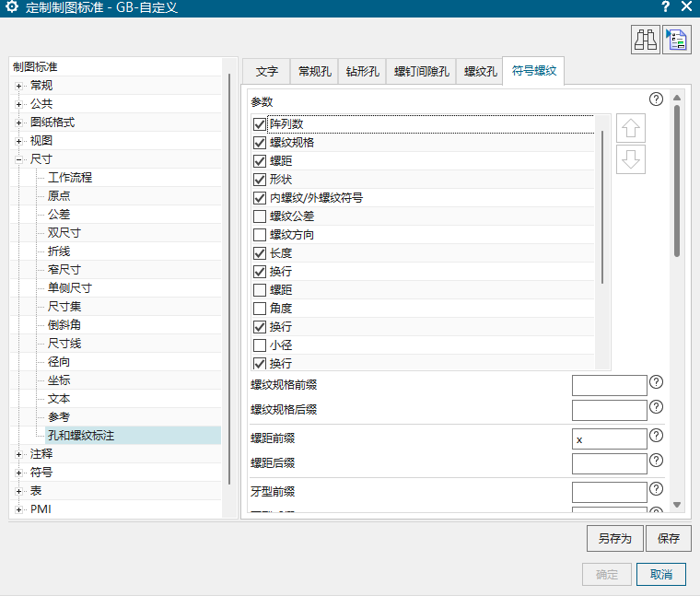Image resolution: width=700 pixels, height=596 pixels.
Task: Select 工作流程 in the tree
Action: click(x=70, y=178)
